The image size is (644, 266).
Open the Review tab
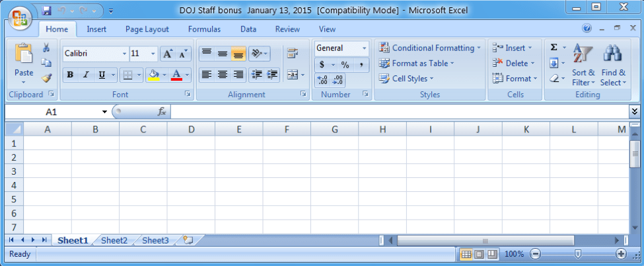(287, 29)
